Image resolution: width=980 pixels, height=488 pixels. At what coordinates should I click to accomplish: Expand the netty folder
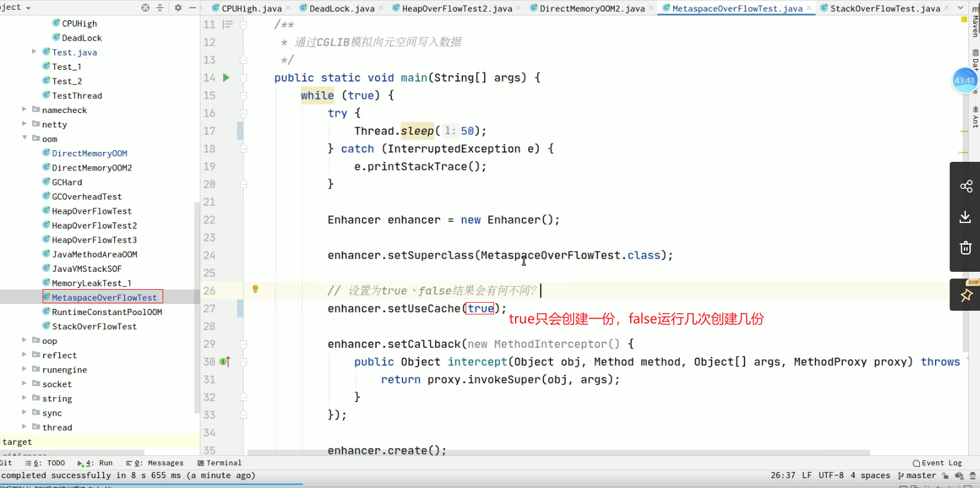point(25,124)
